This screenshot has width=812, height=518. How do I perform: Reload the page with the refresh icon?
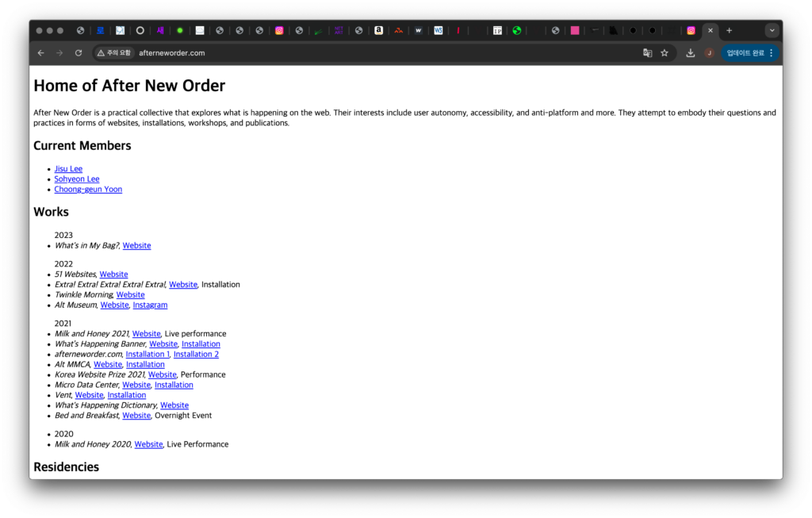click(79, 53)
